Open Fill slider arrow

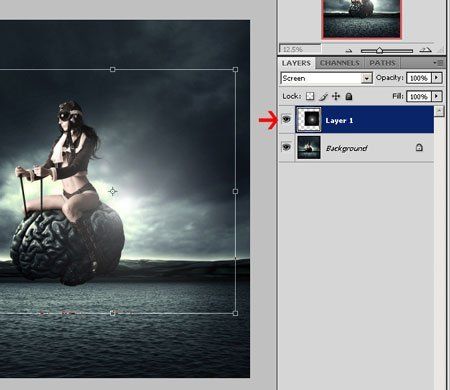[x=437, y=96]
